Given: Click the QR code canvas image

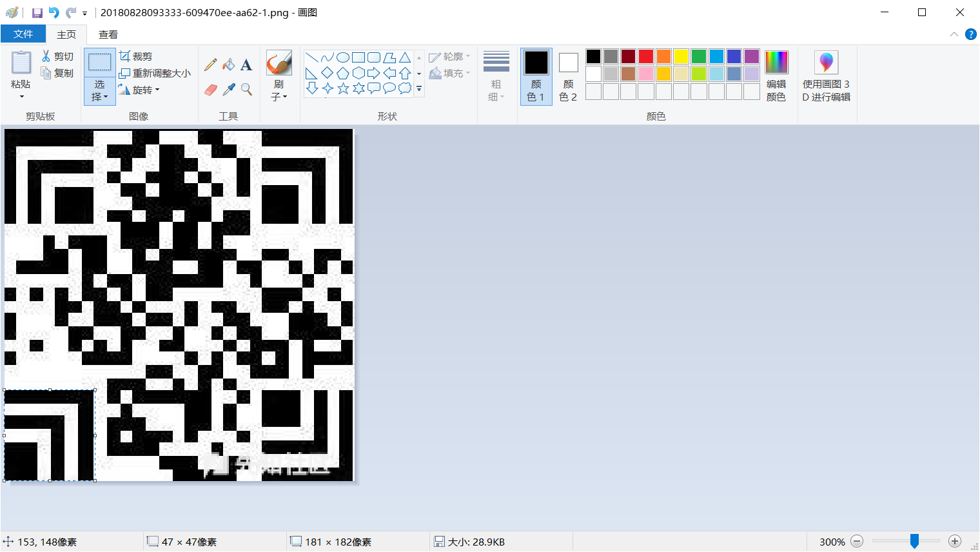Looking at the screenshot, I should pyautogui.click(x=179, y=305).
